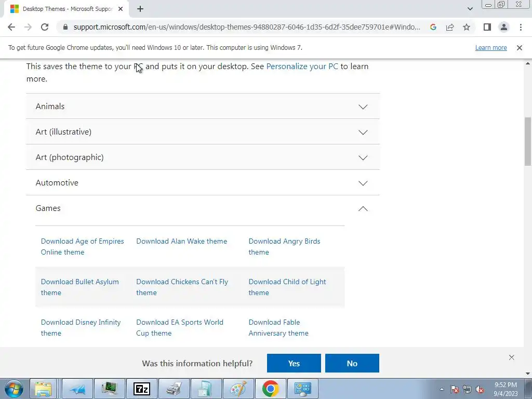Screen dimensions: 532x399
Task: Collapse the Games section
Action: tap(203, 208)
